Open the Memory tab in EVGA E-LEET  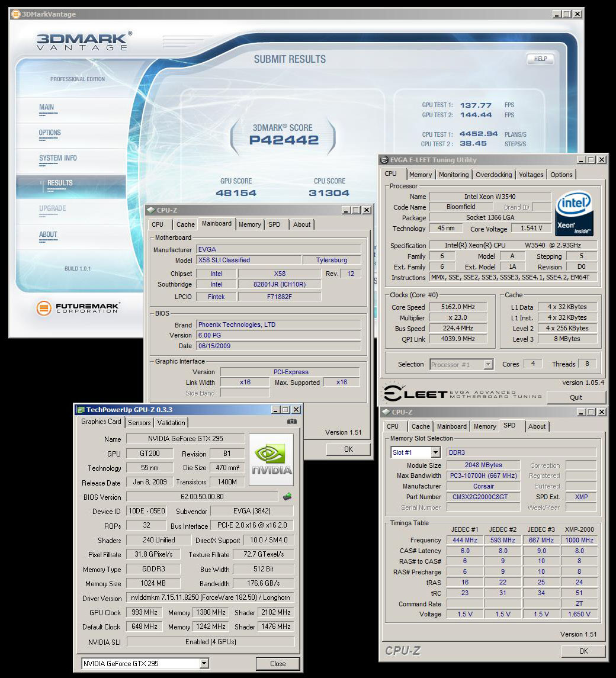click(x=421, y=175)
